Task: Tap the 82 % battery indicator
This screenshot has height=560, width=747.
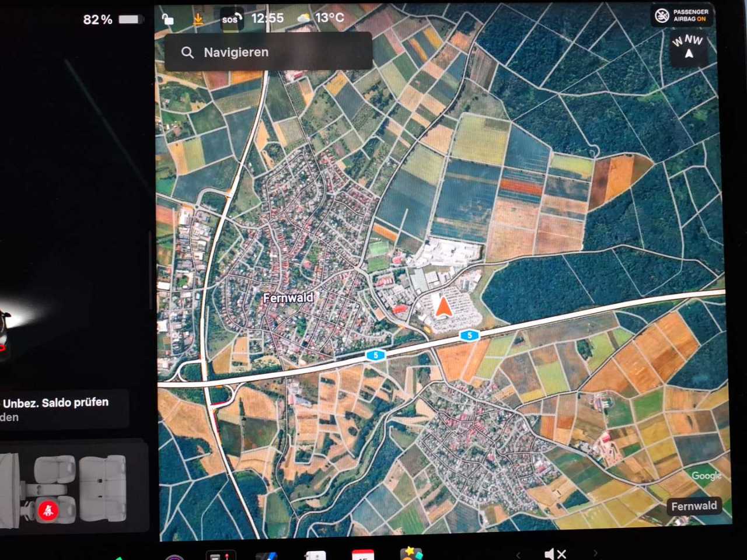Action: (x=113, y=19)
